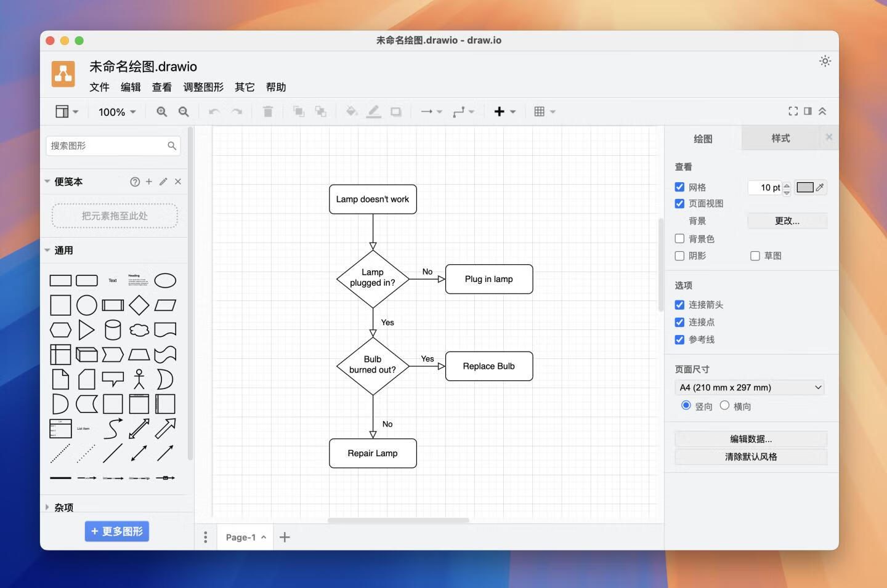Open the 100% zoom level dropdown
887x588 pixels.
pyautogui.click(x=117, y=111)
